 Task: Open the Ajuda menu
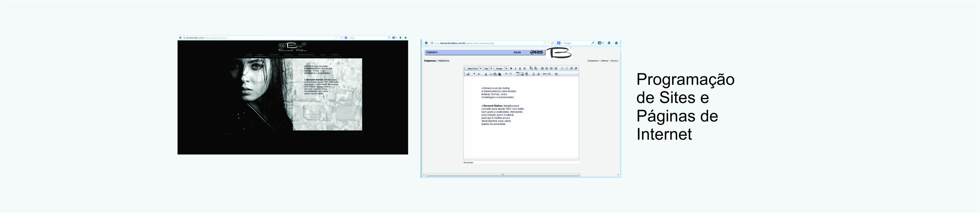(517, 52)
